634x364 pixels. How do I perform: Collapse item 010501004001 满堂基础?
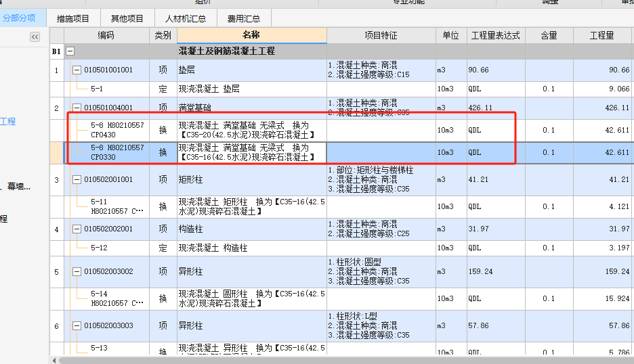click(77, 108)
